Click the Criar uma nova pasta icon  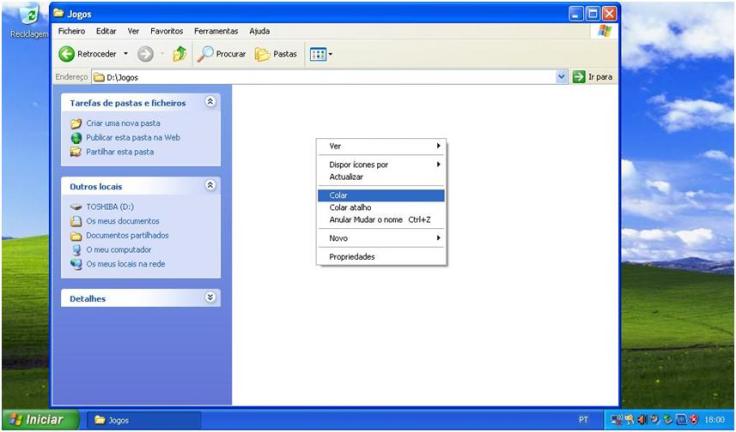76,123
